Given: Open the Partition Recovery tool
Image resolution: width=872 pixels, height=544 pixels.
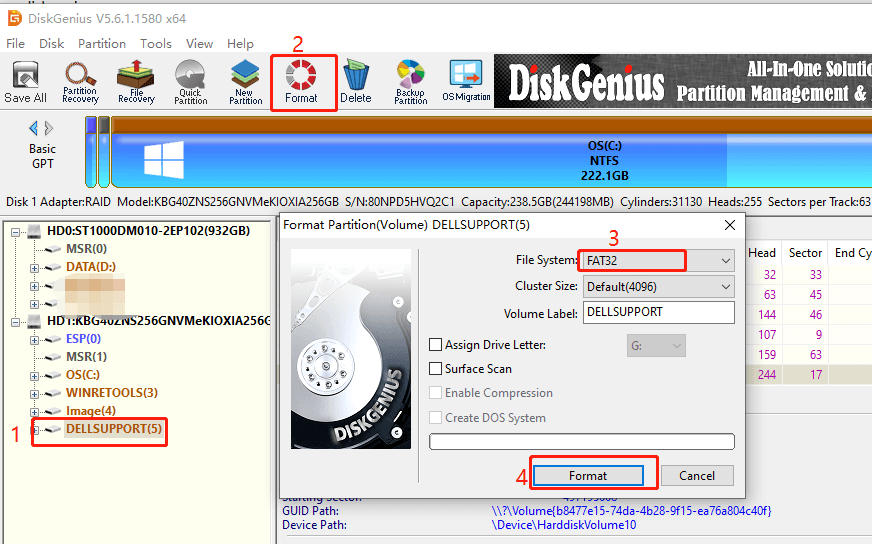Looking at the screenshot, I should tap(80, 82).
